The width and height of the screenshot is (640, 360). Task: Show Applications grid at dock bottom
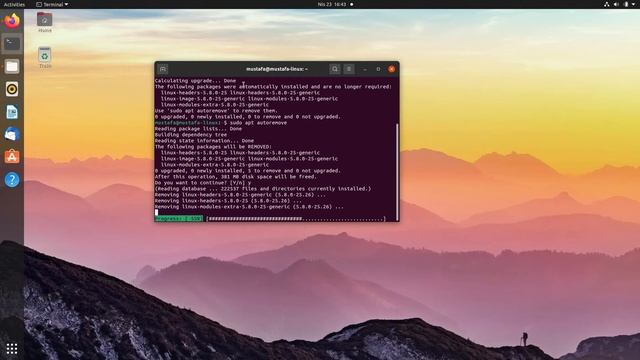coord(12,348)
